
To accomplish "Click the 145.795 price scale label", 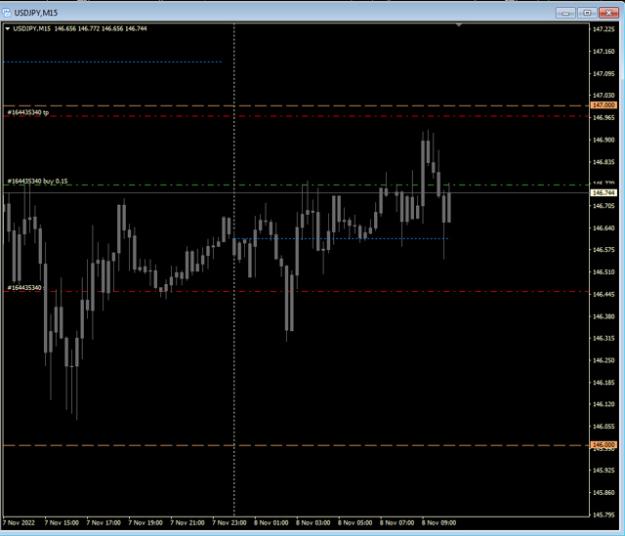I will pyautogui.click(x=603, y=515).
